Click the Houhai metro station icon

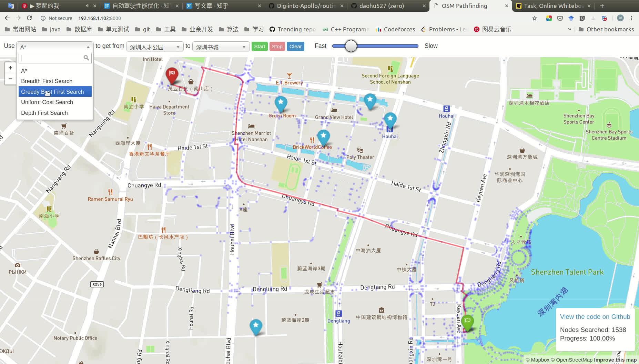pos(446,109)
